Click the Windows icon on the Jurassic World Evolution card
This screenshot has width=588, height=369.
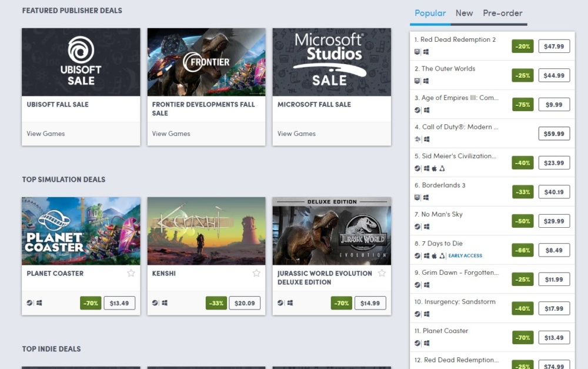pos(290,302)
